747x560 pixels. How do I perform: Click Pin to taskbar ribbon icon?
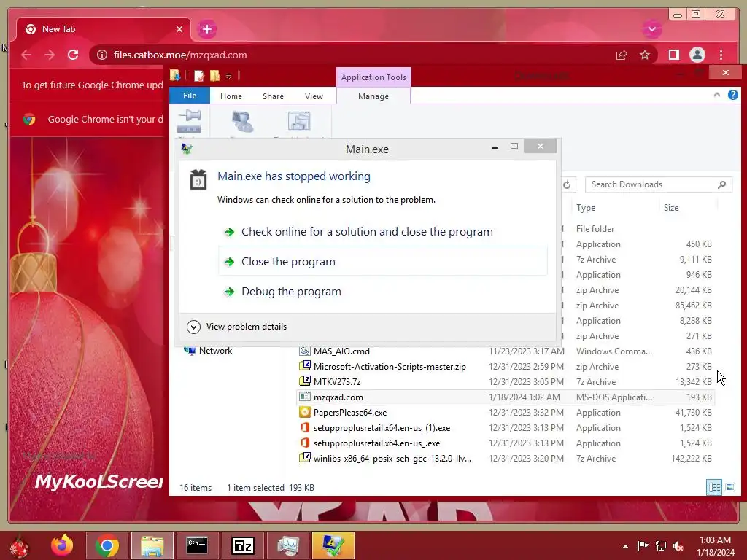[x=189, y=122]
